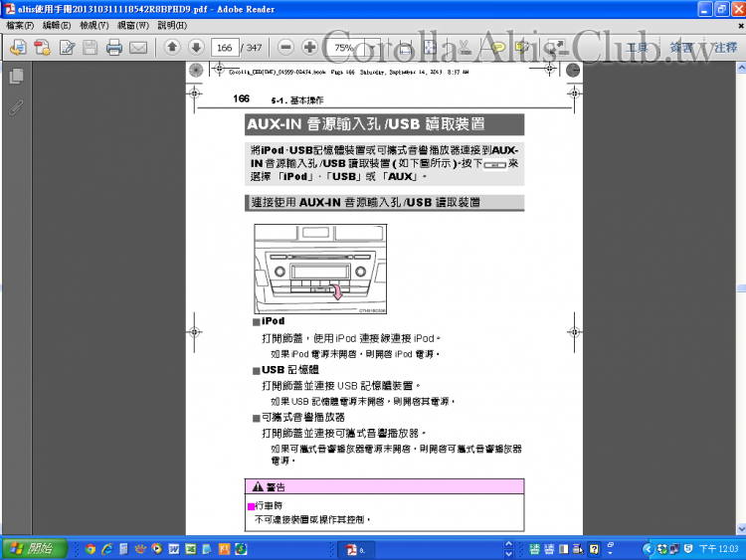746x560 pixels.
Task: Click the fit width scrolling icon
Action: pyautogui.click(x=405, y=47)
